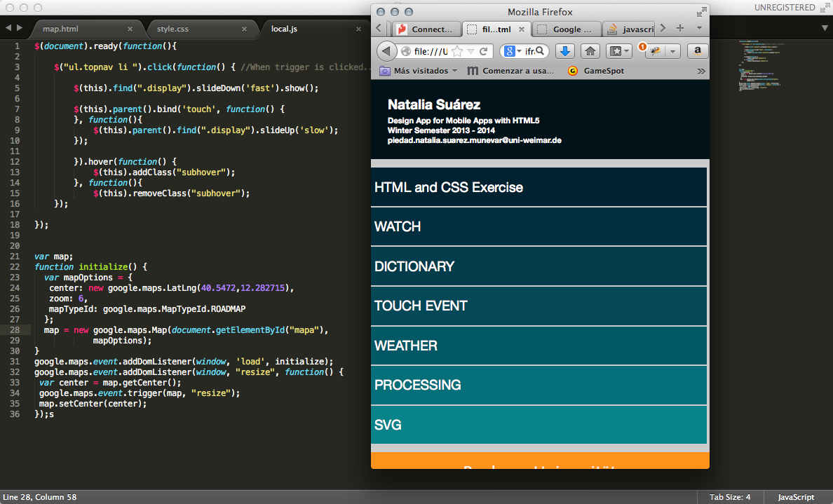
Task: Go to the Firefox home page icon
Action: tap(590, 51)
